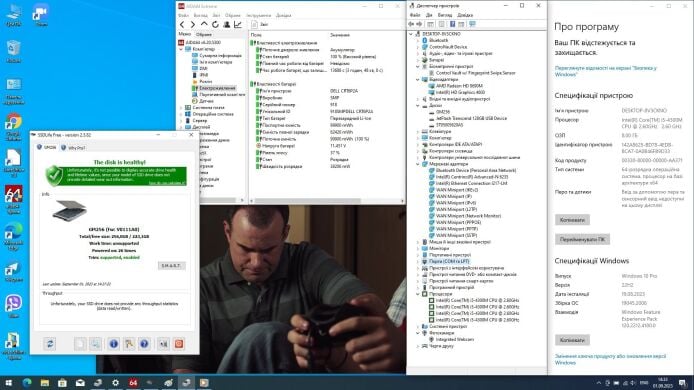Expand Системна плата node in AIDA64
Image resolution: width=694 pixels, height=390 pixels.
181,108
